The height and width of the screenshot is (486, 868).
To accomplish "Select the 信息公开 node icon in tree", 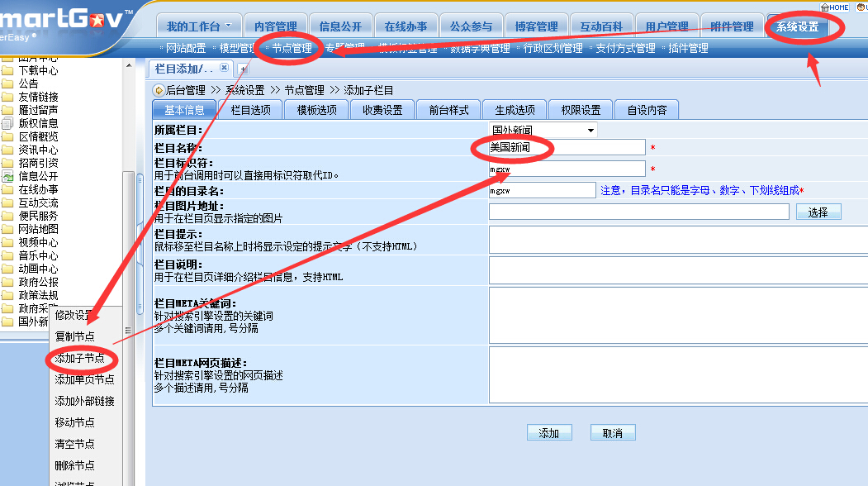I will [x=8, y=176].
